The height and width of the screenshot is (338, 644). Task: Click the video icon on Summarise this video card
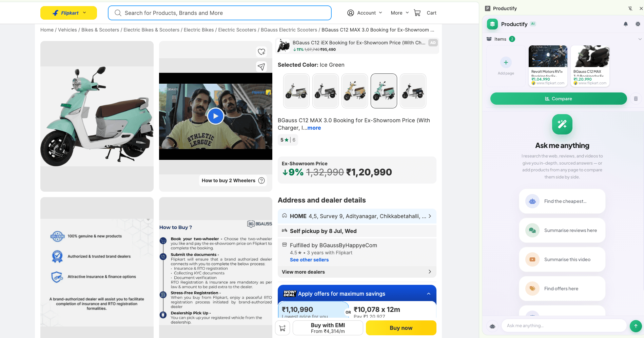coord(532,259)
